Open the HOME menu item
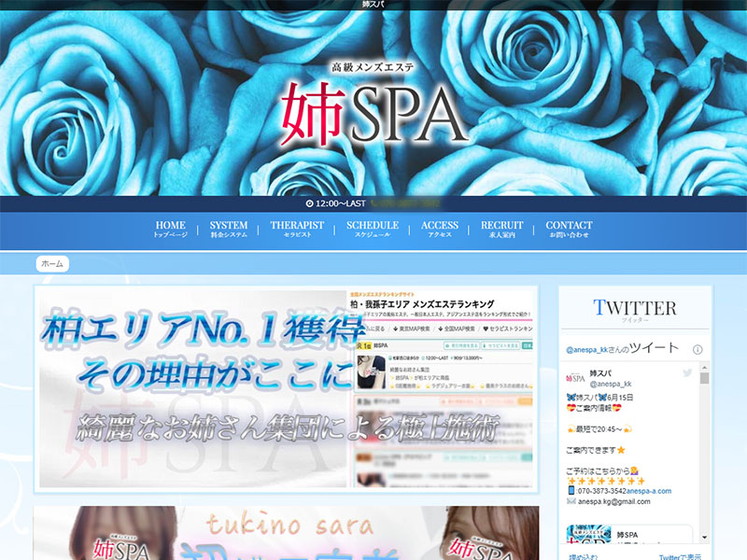This screenshot has height=560, width=747. point(170,230)
